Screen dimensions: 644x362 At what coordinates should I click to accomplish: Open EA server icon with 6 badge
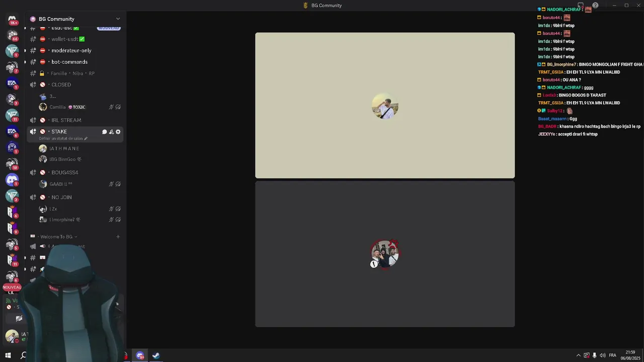coord(12,131)
